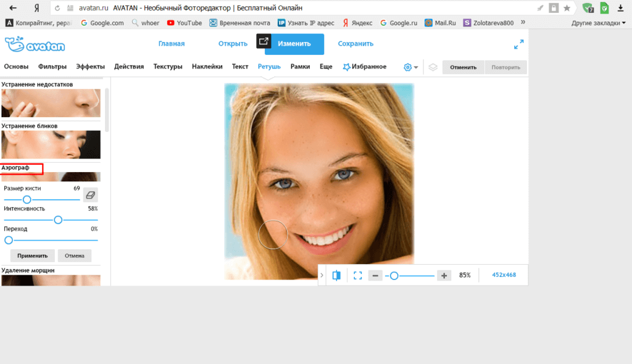Click the fullscreen arrows icon
The height and width of the screenshot is (364, 632).
pyautogui.click(x=518, y=44)
